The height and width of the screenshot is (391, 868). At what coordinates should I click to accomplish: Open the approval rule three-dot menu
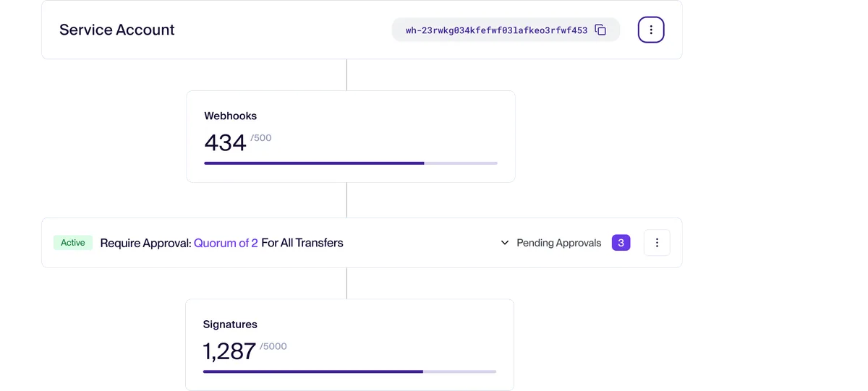[657, 243]
